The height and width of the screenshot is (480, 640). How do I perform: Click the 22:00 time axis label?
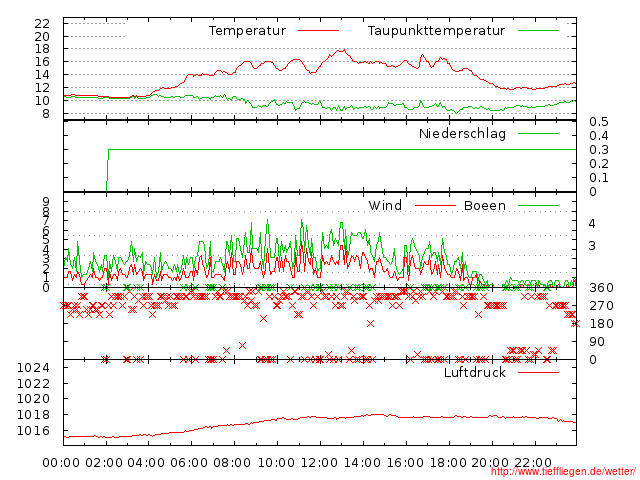pos(533,463)
